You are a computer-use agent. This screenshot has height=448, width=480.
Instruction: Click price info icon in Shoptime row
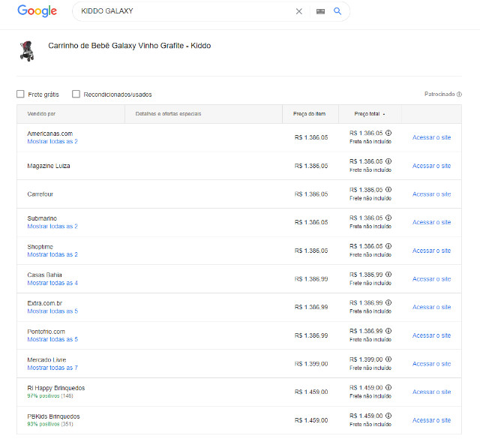(388, 246)
